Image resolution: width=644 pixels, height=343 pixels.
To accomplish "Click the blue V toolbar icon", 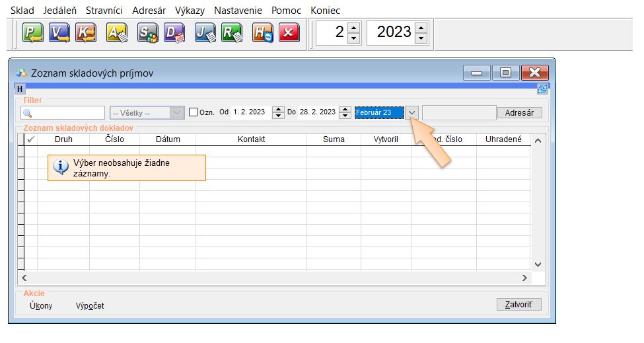I will pyautogui.click(x=59, y=32).
